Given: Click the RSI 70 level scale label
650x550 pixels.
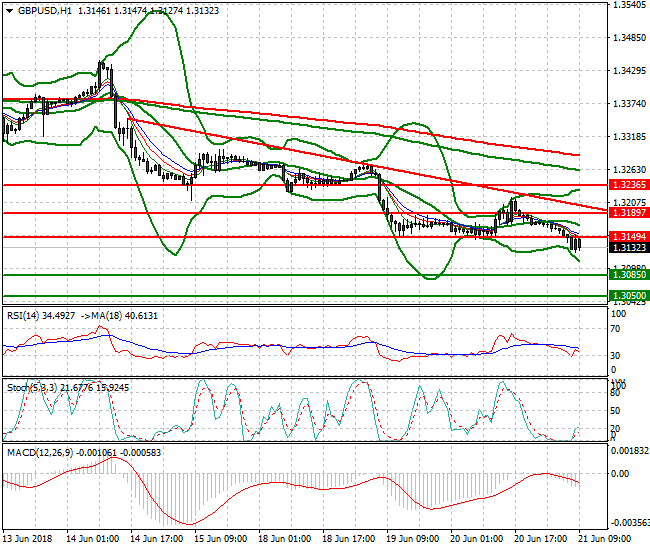Looking at the screenshot, I should pos(616,329).
